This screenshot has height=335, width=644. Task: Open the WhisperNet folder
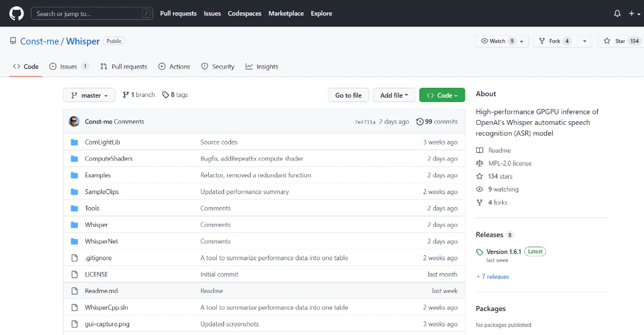[x=101, y=241]
